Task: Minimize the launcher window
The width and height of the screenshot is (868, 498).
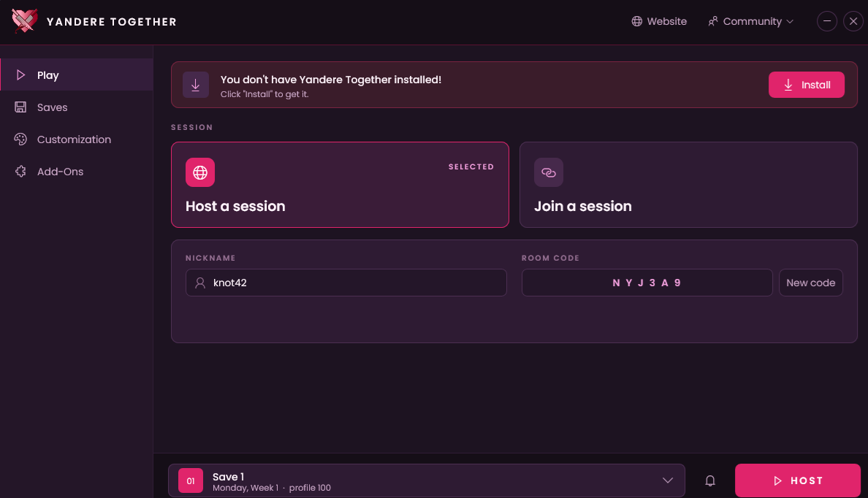Action: pyautogui.click(x=826, y=21)
